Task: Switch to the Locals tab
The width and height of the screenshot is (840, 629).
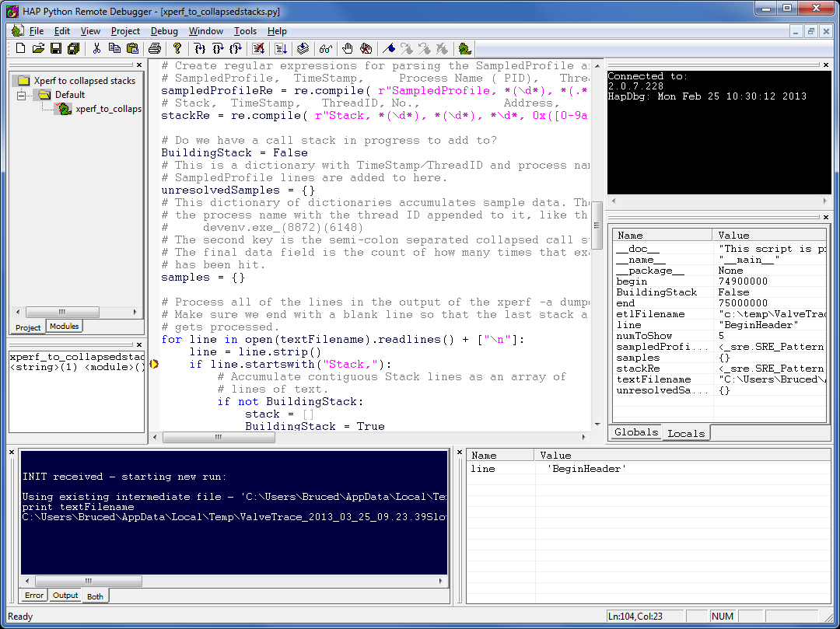Action: coord(686,433)
